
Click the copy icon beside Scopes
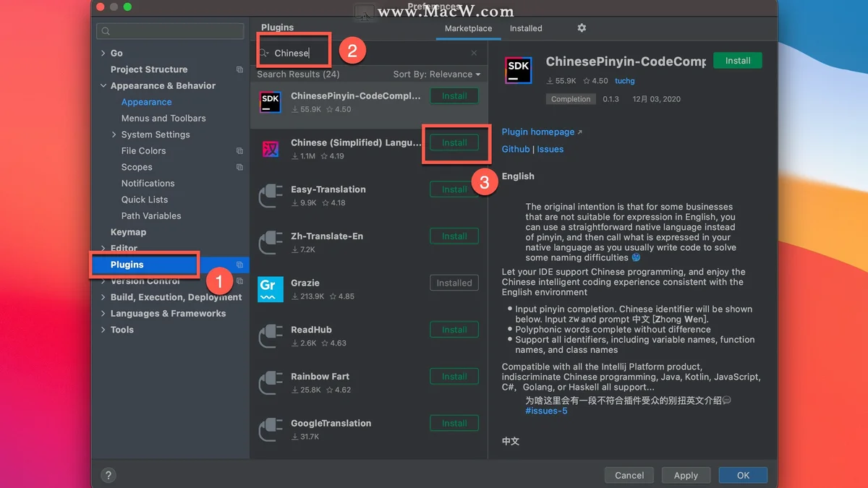pyautogui.click(x=239, y=167)
